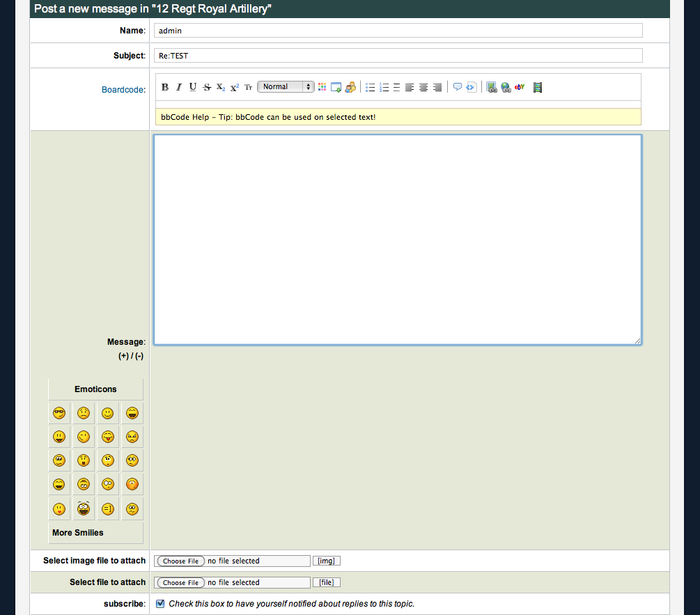This screenshot has width=700, height=615.
Task: Apply italic formatting
Action: [x=178, y=87]
